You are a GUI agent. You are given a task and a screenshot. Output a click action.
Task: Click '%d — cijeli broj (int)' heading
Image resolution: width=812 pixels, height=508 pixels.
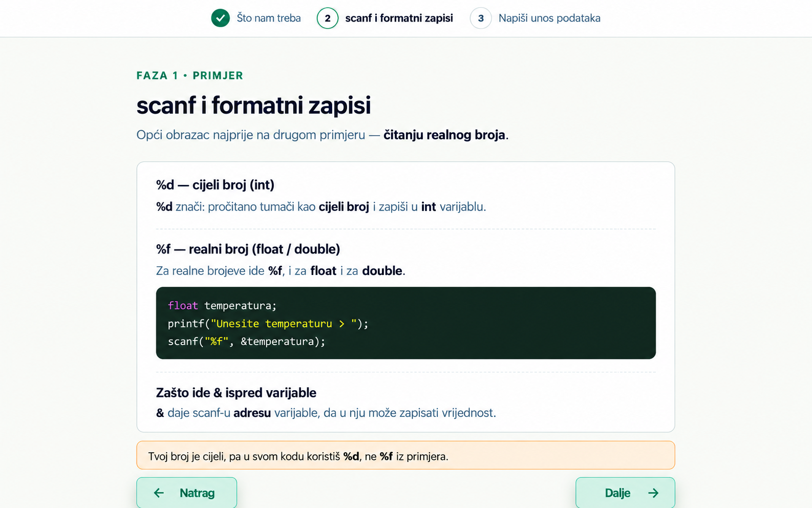pos(215,184)
